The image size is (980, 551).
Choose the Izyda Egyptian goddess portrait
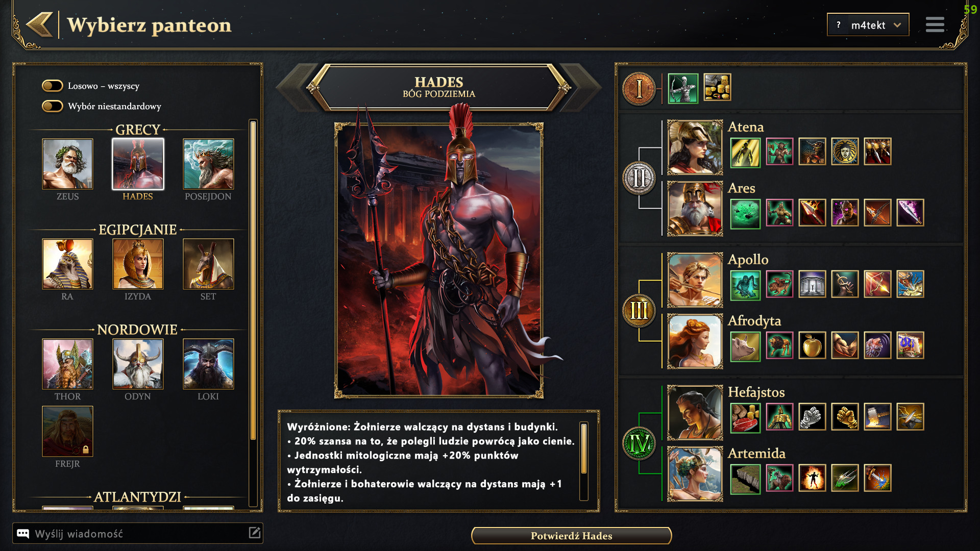coord(138,264)
